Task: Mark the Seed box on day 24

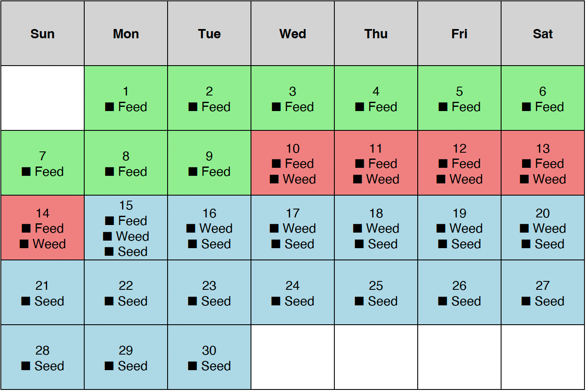Action: click(x=276, y=301)
